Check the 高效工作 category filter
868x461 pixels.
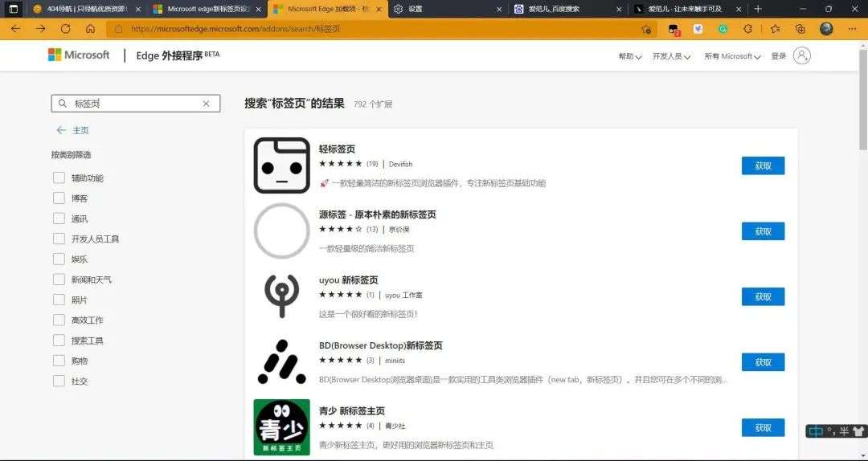59,320
